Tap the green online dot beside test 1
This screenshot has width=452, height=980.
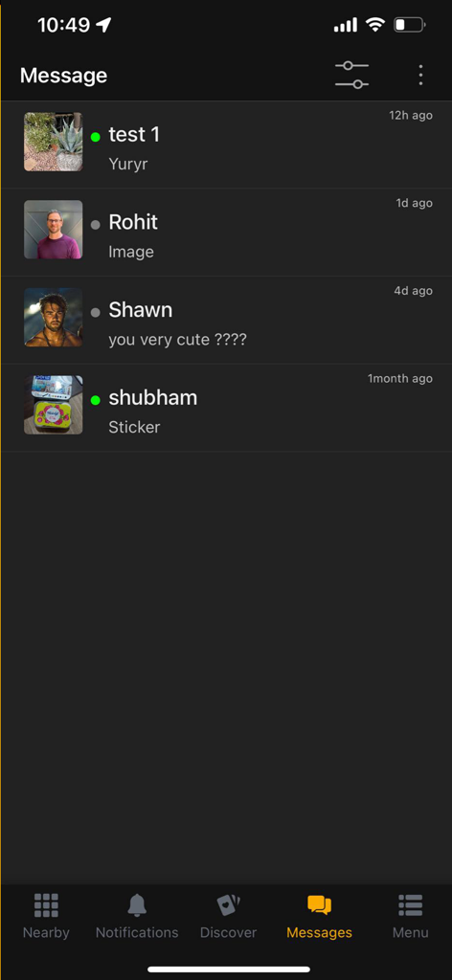(95, 137)
